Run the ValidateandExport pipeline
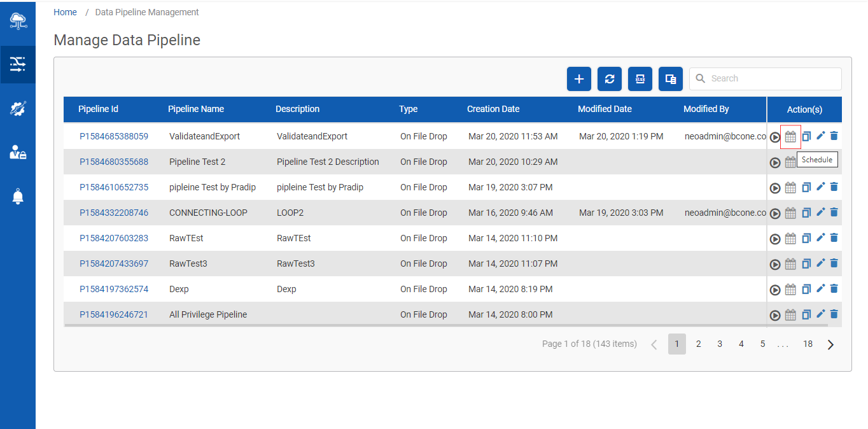Screen dimensions: 868x429 coord(774,137)
